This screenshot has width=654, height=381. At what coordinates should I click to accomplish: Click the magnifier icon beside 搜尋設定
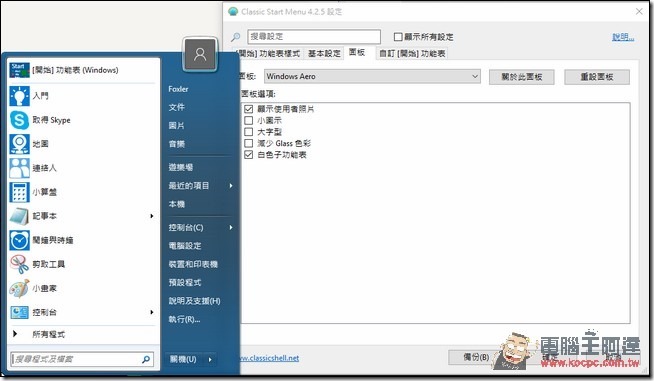236,37
